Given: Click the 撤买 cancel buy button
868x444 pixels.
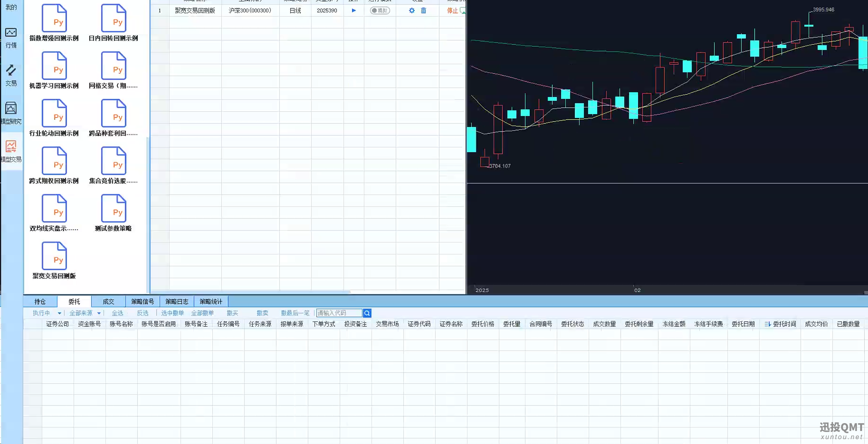Looking at the screenshot, I should point(233,313).
